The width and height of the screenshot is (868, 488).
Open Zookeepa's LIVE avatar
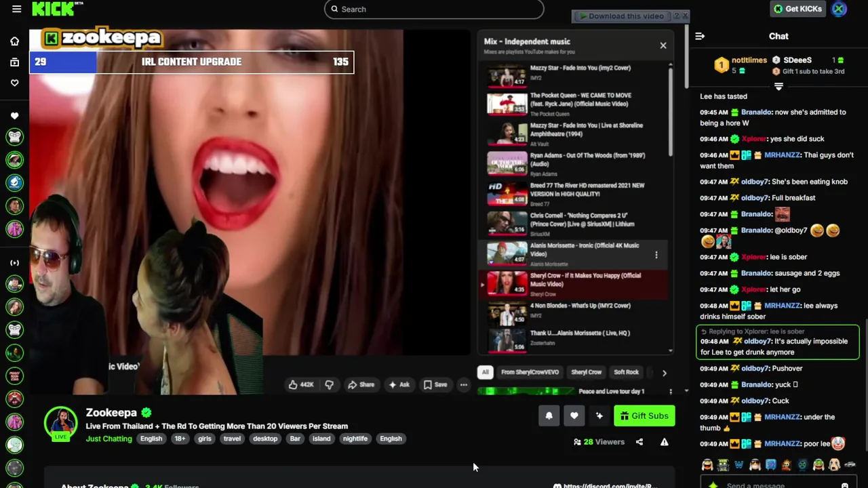click(61, 424)
